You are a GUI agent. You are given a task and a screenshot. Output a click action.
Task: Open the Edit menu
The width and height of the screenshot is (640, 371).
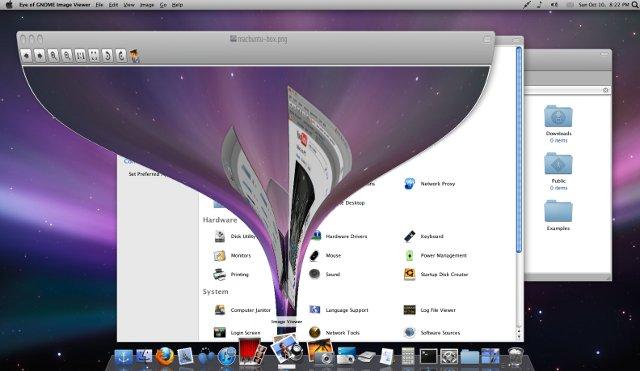113,5
